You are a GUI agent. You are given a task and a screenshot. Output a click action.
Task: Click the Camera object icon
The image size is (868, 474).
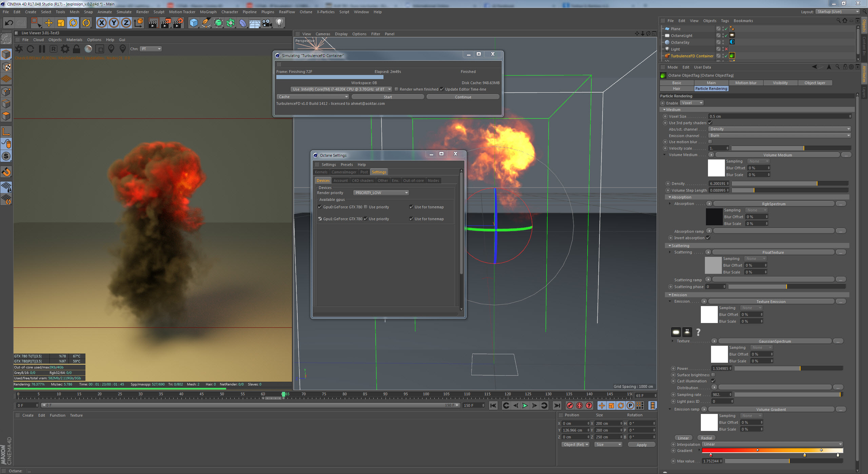[x=267, y=23]
